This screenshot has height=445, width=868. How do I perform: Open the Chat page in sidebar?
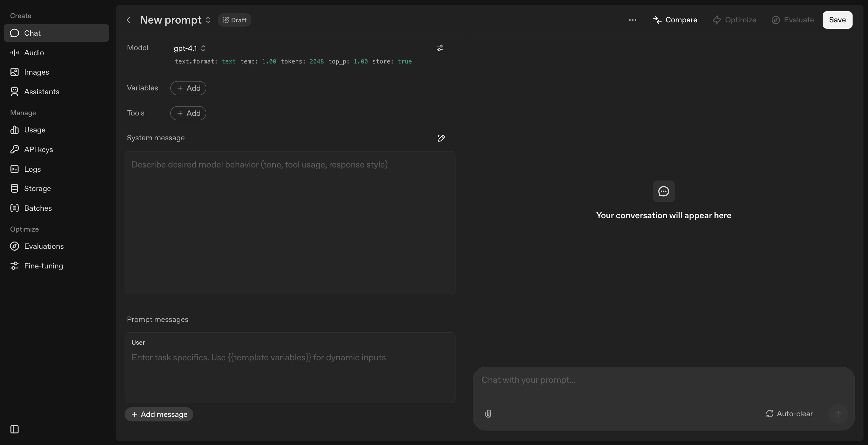56,33
